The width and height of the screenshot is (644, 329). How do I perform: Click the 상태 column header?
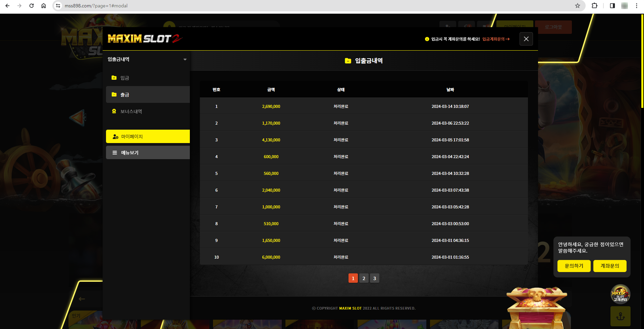[341, 90]
